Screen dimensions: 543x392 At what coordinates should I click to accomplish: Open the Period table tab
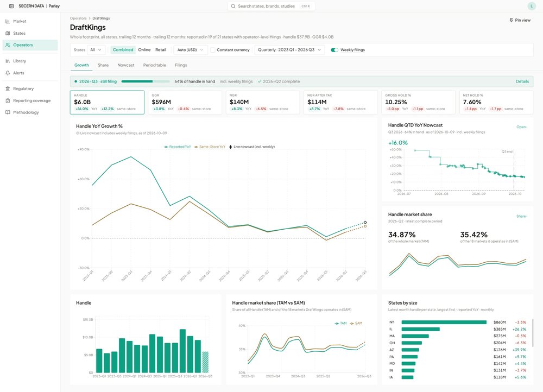click(x=154, y=65)
